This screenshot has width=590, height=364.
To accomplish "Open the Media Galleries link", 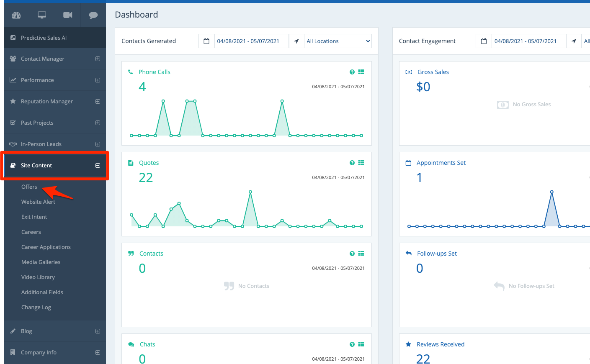I will pos(41,262).
